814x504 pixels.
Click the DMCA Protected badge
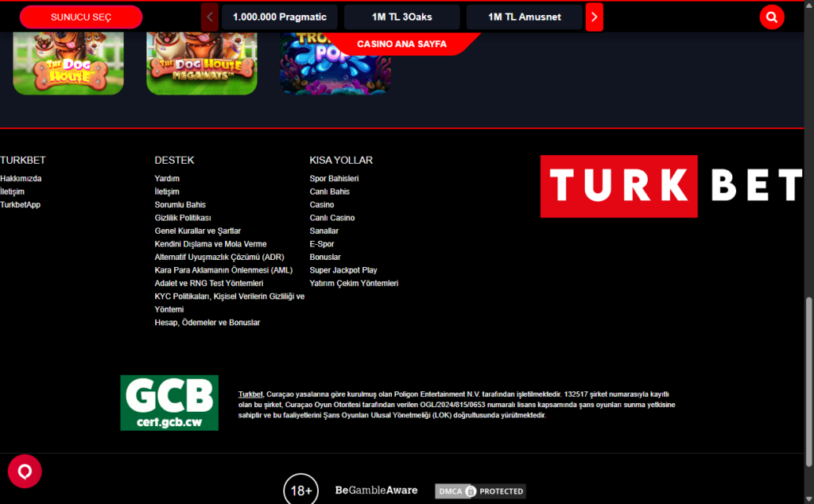point(480,490)
